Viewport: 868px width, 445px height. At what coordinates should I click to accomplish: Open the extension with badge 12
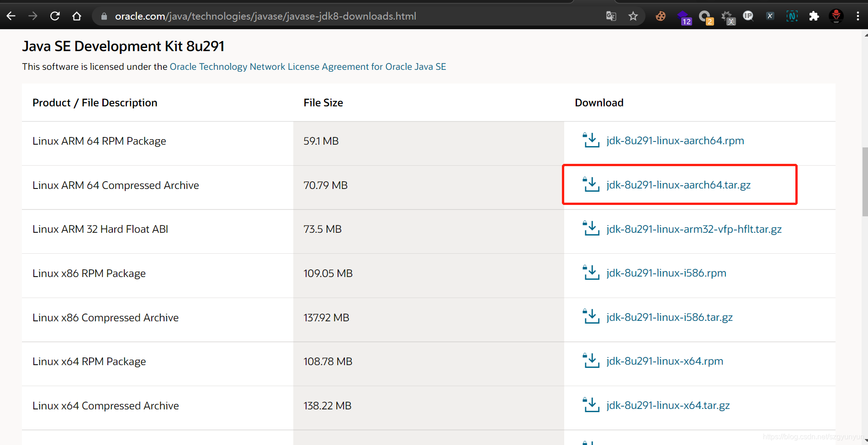pyautogui.click(x=684, y=17)
